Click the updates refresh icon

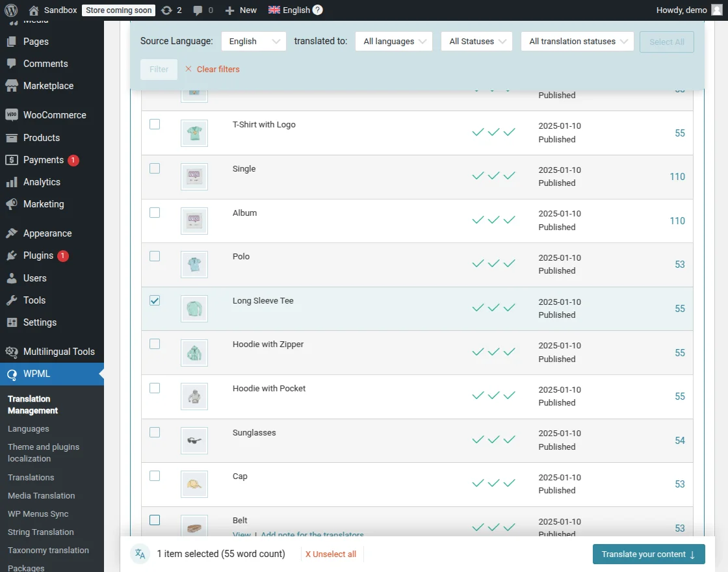click(166, 10)
